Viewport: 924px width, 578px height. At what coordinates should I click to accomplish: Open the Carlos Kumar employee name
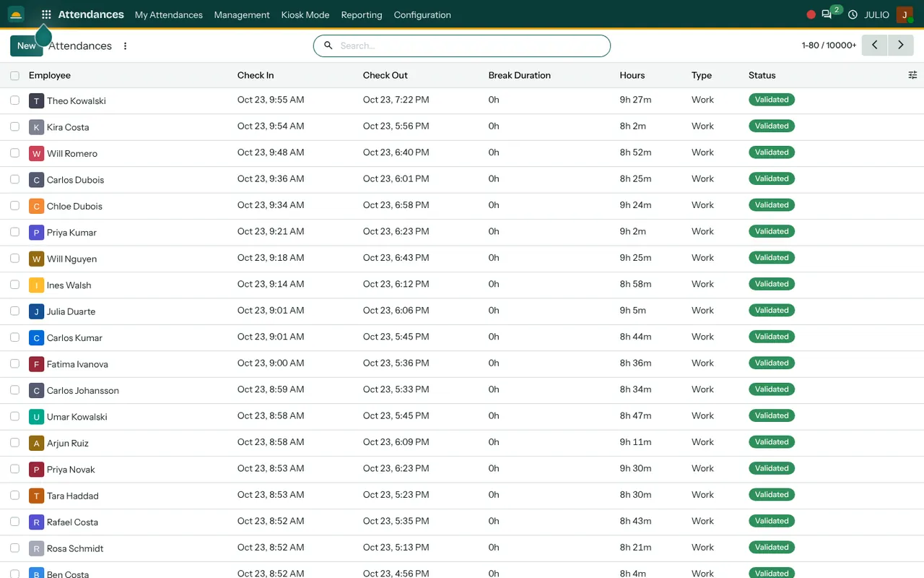pyautogui.click(x=75, y=337)
